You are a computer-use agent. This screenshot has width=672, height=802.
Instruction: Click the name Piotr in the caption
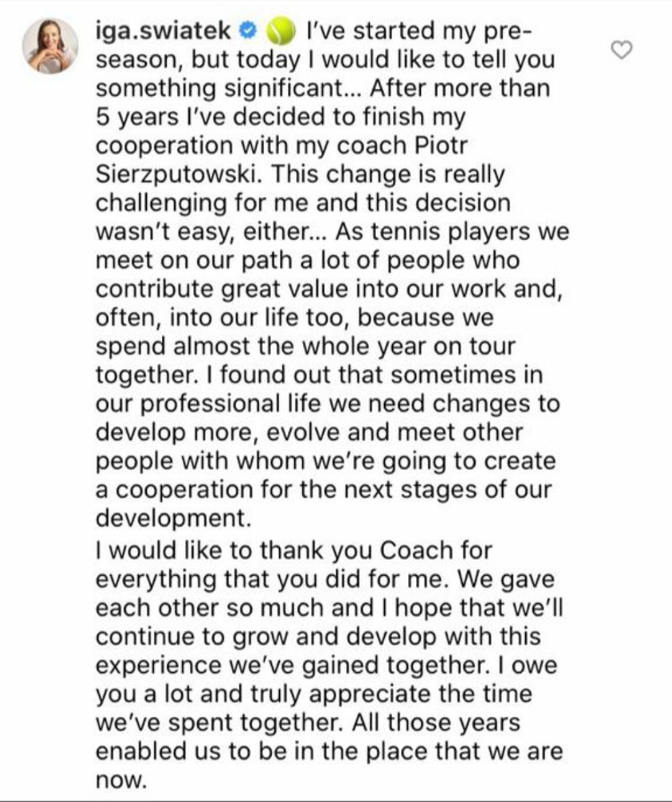point(441,146)
